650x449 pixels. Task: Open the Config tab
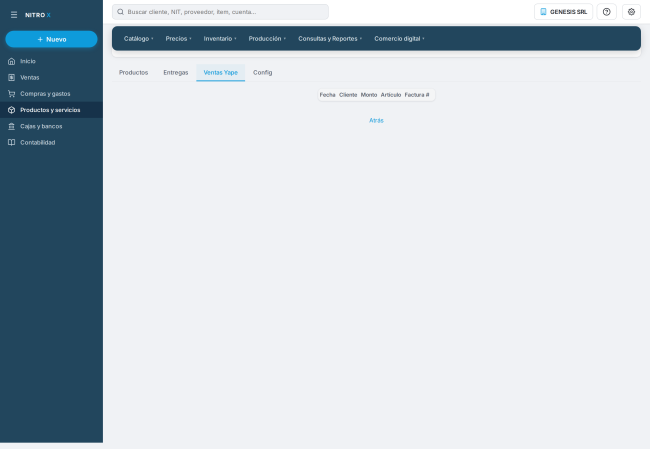pyautogui.click(x=263, y=73)
